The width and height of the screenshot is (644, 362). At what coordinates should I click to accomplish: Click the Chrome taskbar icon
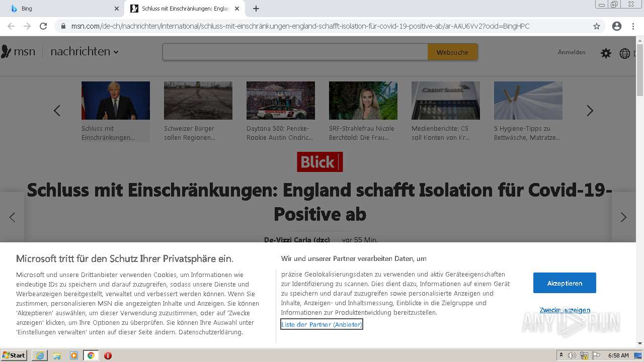pos(91,355)
